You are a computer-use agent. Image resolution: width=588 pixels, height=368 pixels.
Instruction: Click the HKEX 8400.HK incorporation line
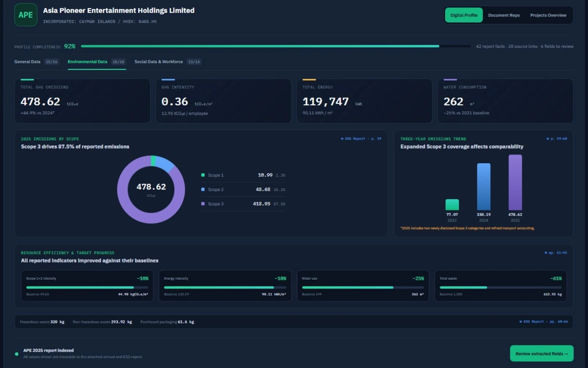tap(100, 22)
